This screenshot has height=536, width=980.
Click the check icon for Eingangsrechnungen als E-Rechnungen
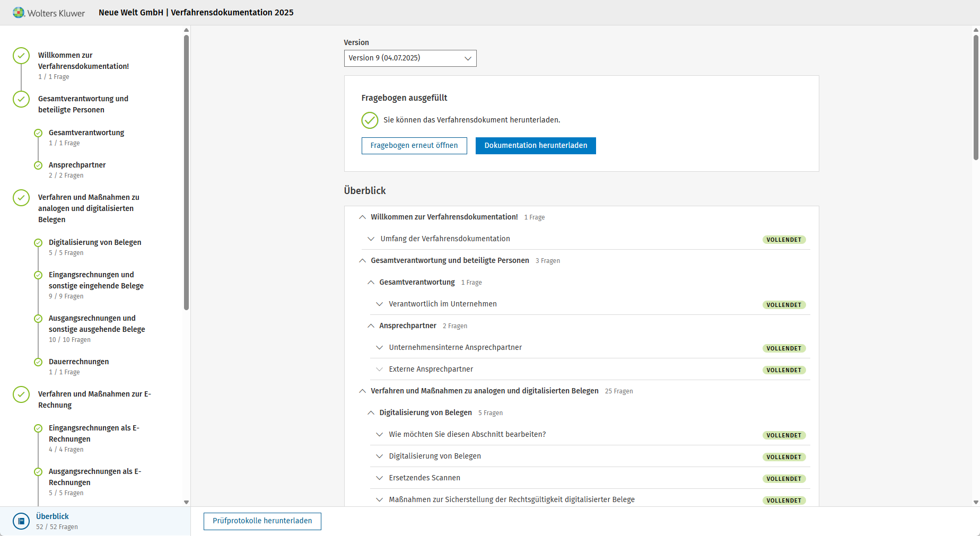coord(38,428)
